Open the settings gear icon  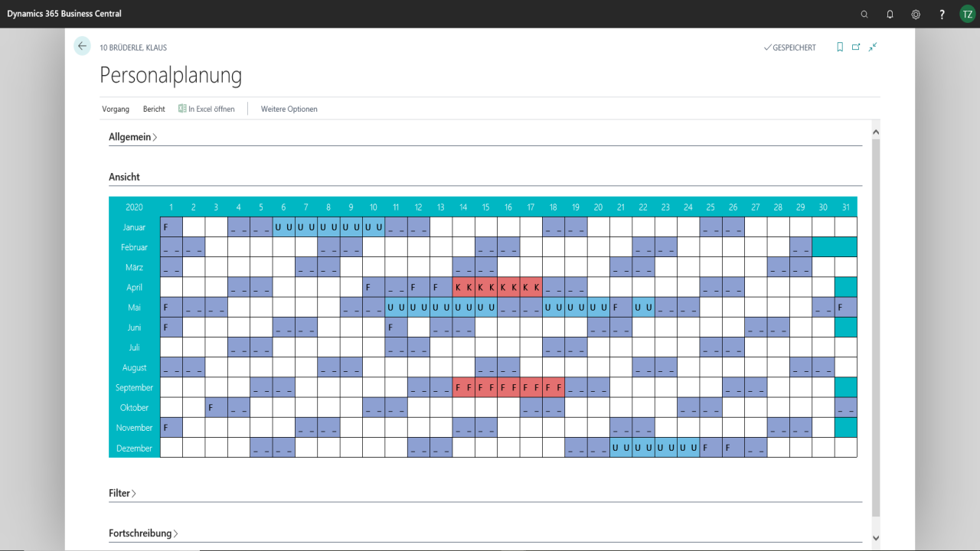click(x=916, y=14)
